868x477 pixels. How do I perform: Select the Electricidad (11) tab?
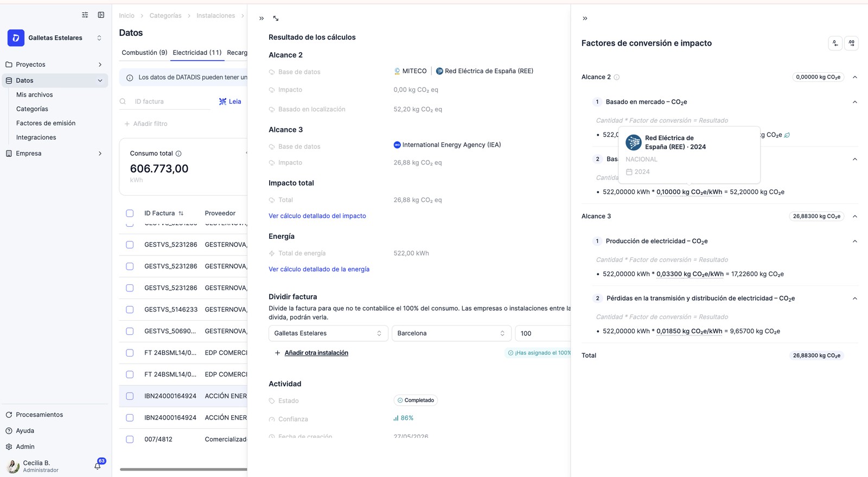tap(197, 53)
